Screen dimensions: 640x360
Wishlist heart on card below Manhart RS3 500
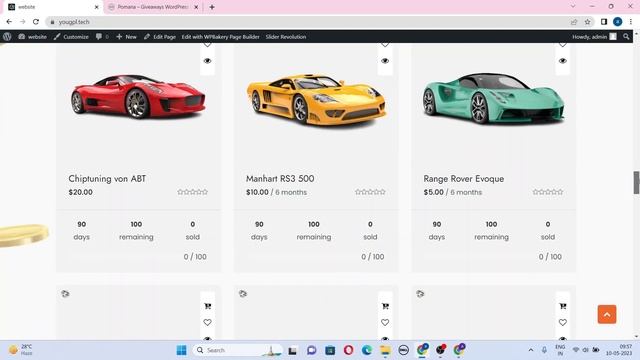[385, 322]
